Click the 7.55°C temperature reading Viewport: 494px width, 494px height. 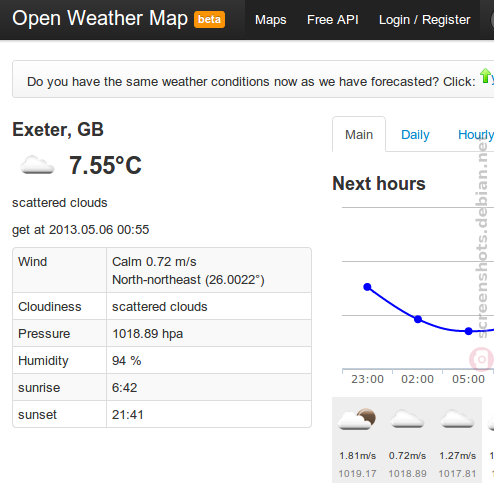tap(105, 165)
